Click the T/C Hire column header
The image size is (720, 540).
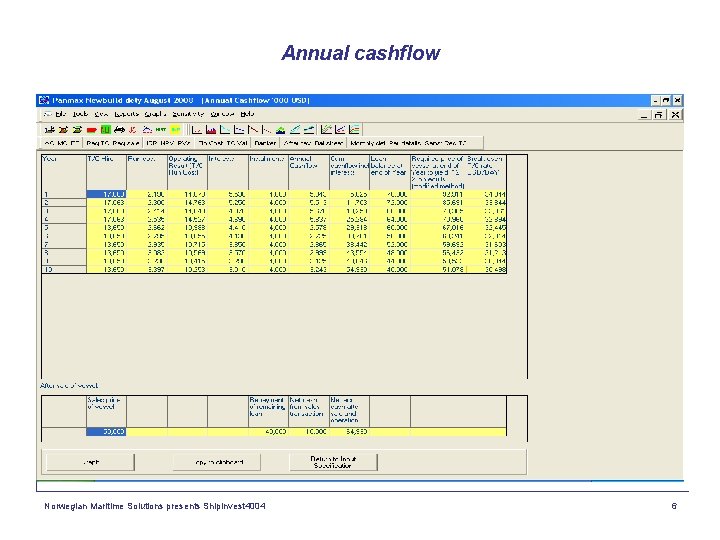[107, 172]
